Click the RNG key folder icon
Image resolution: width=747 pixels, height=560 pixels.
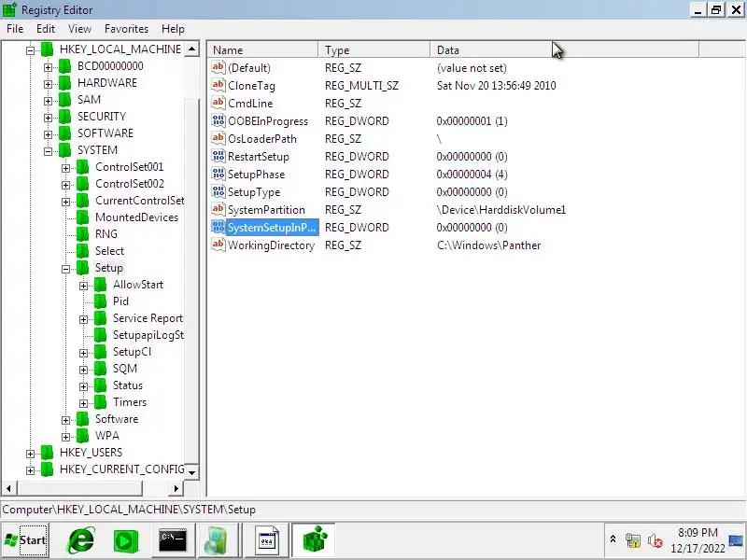(x=82, y=234)
